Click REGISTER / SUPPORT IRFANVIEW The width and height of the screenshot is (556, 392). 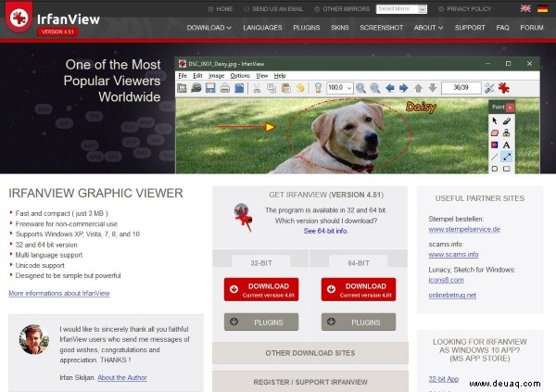click(x=310, y=382)
